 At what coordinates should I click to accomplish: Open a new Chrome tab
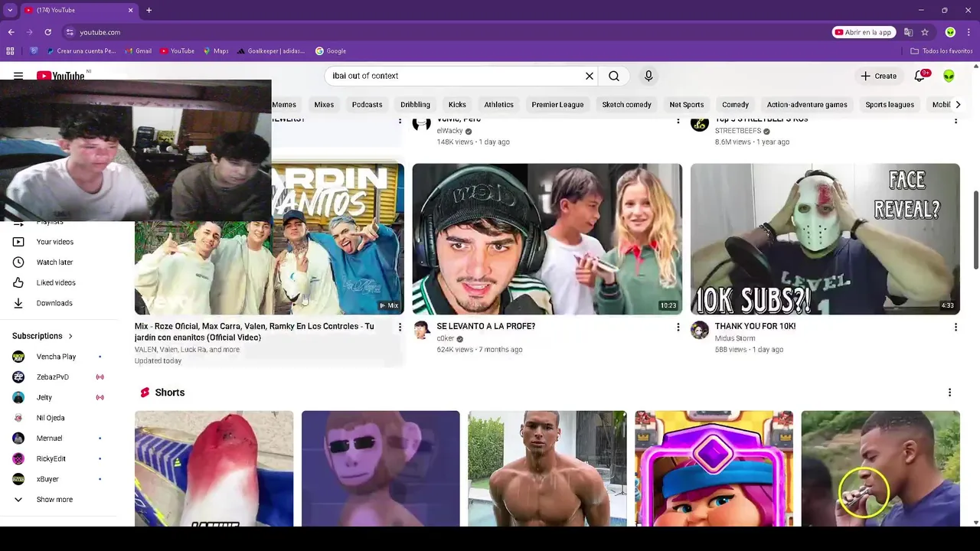(x=149, y=10)
